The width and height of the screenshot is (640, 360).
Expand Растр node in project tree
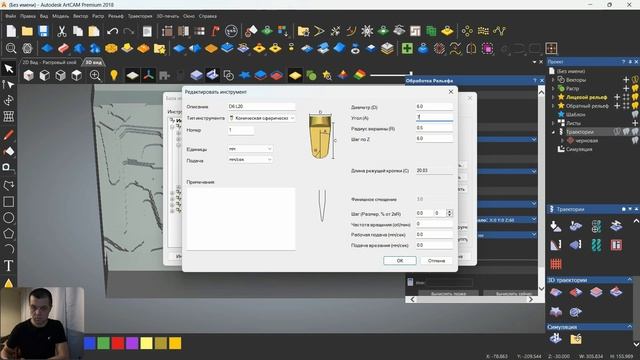click(553, 88)
